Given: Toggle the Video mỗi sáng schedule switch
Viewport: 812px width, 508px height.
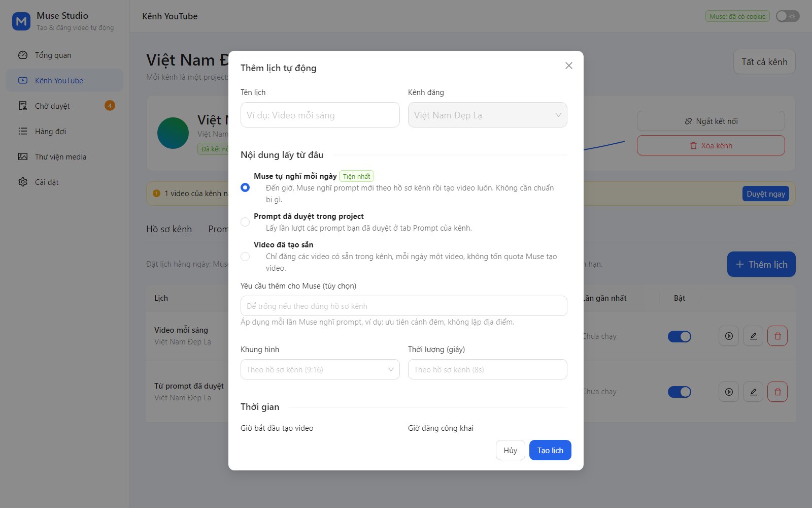Looking at the screenshot, I should 680,336.
